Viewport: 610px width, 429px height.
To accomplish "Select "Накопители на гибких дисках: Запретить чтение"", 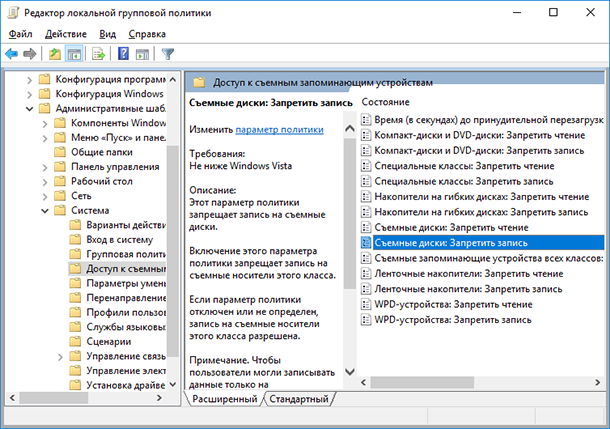I will tap(482, 196).
